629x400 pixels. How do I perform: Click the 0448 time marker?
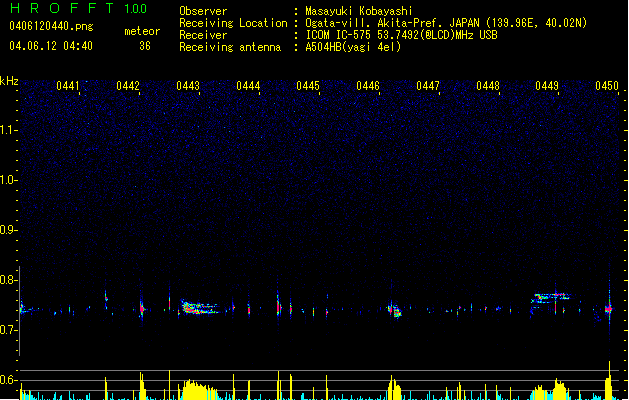point(488,86)
